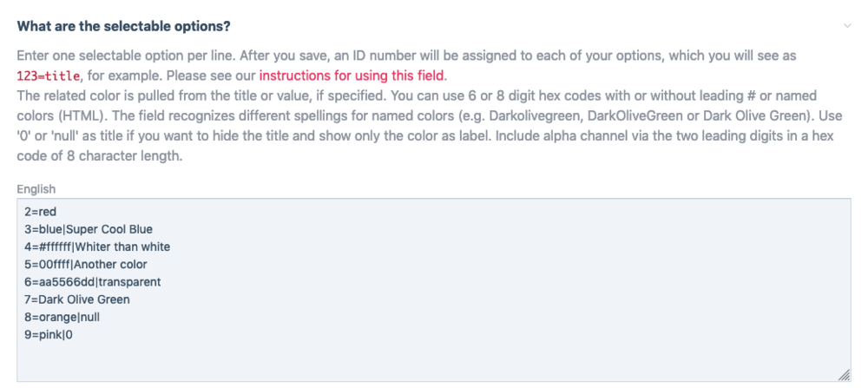Collapse the selectable options section chevron
868x388 pixels.
(x=847, y=26)
